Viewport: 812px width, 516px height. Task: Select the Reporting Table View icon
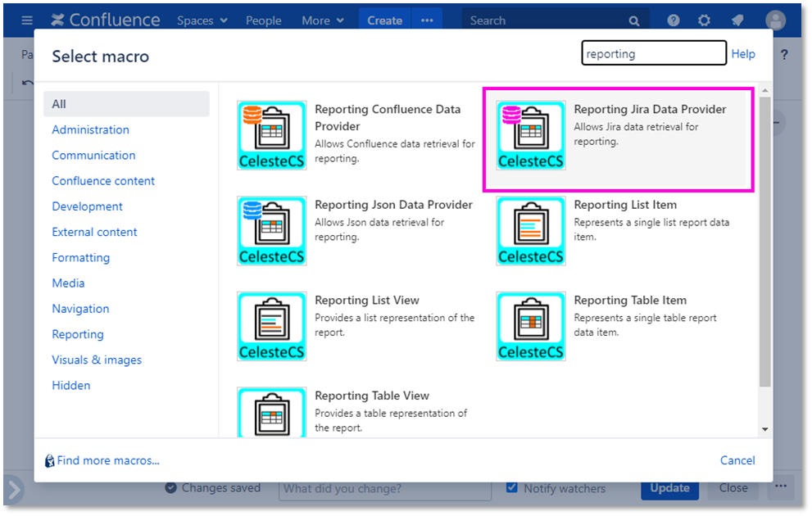272,413
